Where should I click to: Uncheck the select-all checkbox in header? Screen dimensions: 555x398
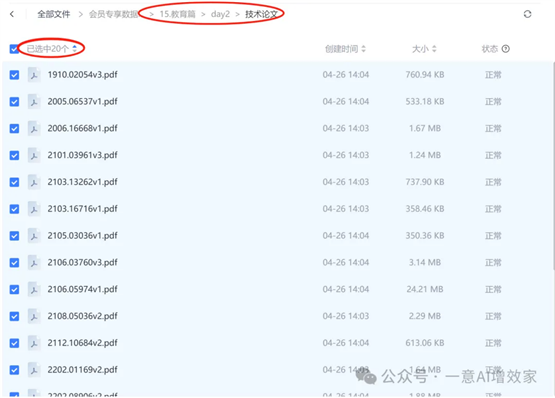click(x=14, y=49)
